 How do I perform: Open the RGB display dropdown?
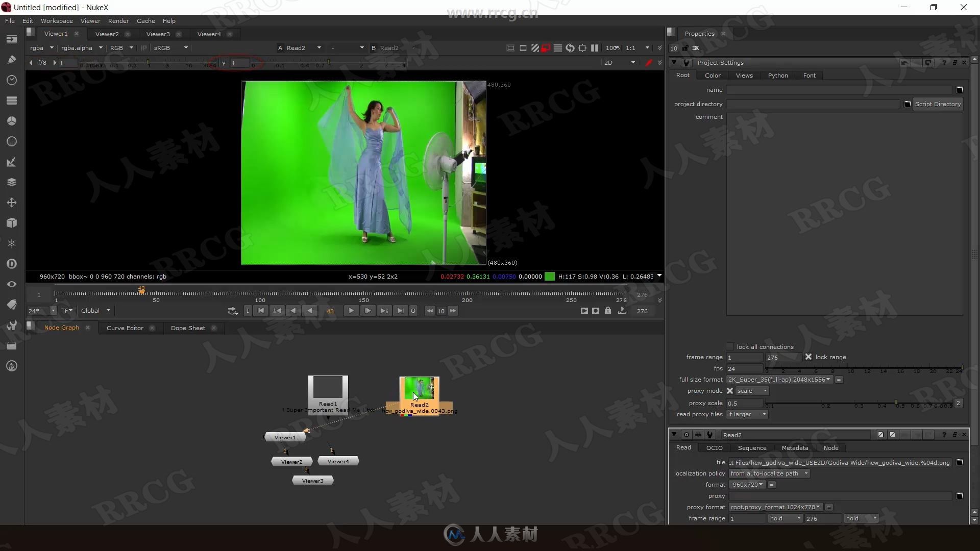point(121,48)
